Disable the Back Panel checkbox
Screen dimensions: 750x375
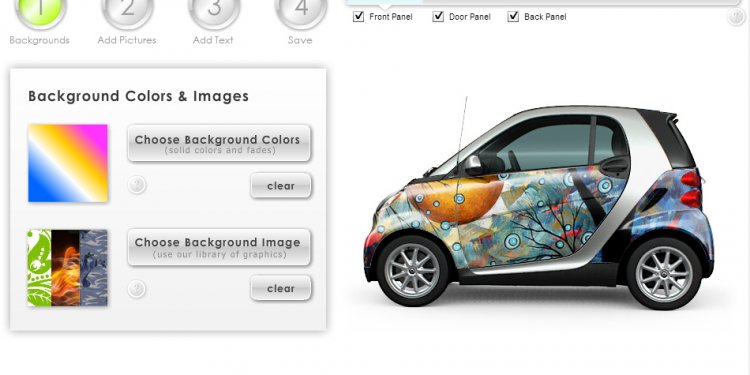click(x=513, y=17)
